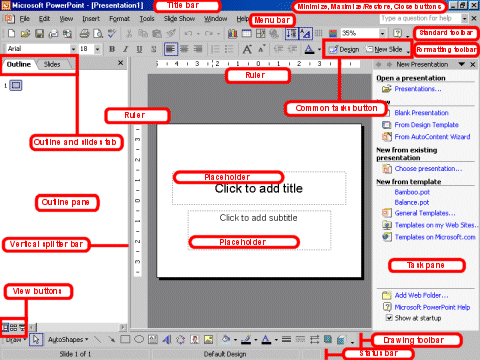
Task: Open the Font Color arrow in Formatting toolbar
Action: pyautogui.click(x=319, y=49)
